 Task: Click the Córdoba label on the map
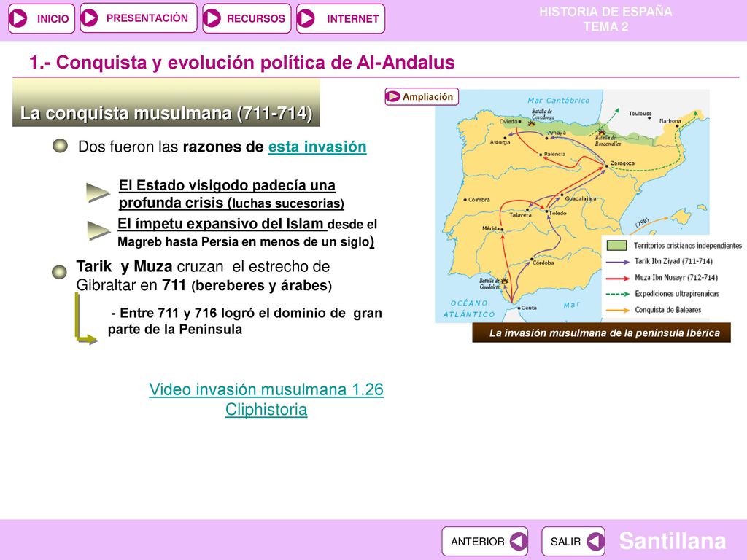pyautogui.click(x=543, y=262)
